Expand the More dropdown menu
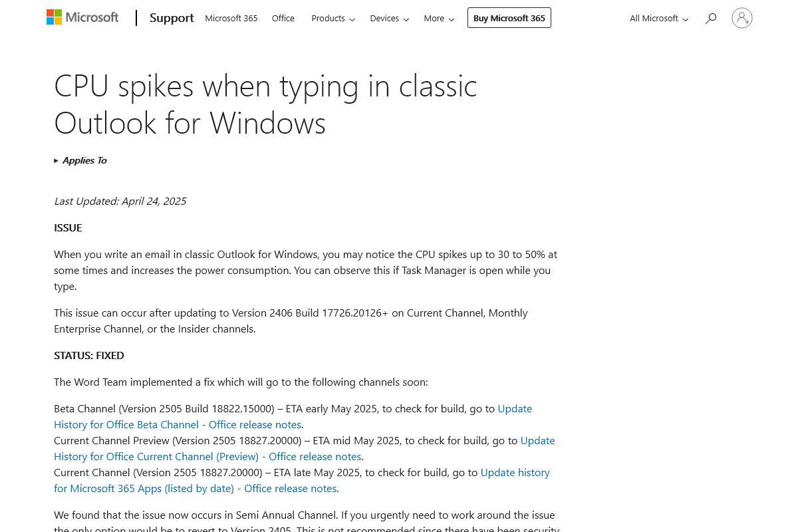 coord(439,19)
